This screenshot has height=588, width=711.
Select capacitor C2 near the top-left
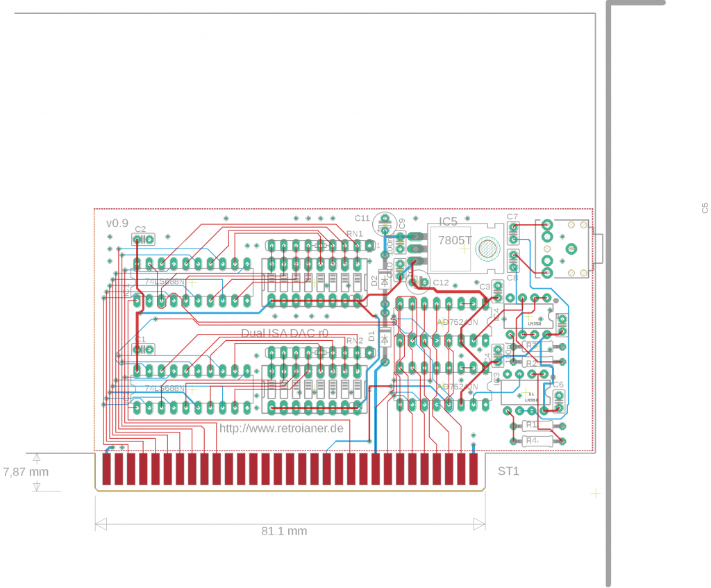(x=143, y=240)
